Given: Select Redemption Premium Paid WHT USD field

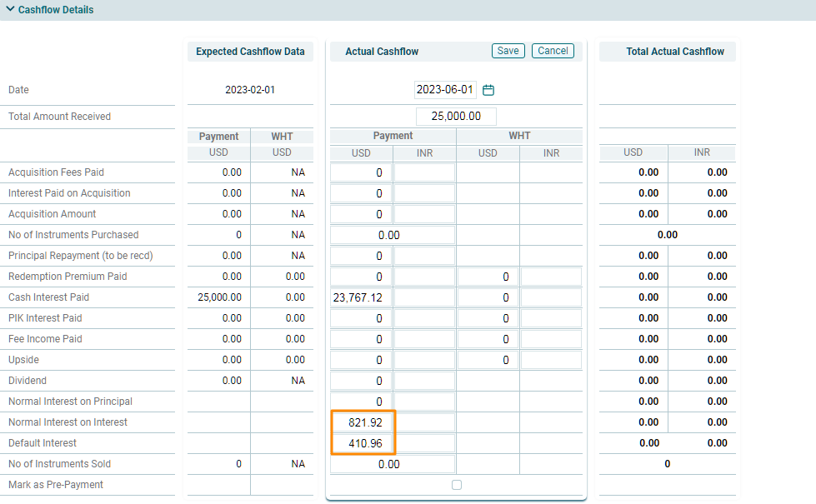Looking at the screenshot, I should 488,277.
